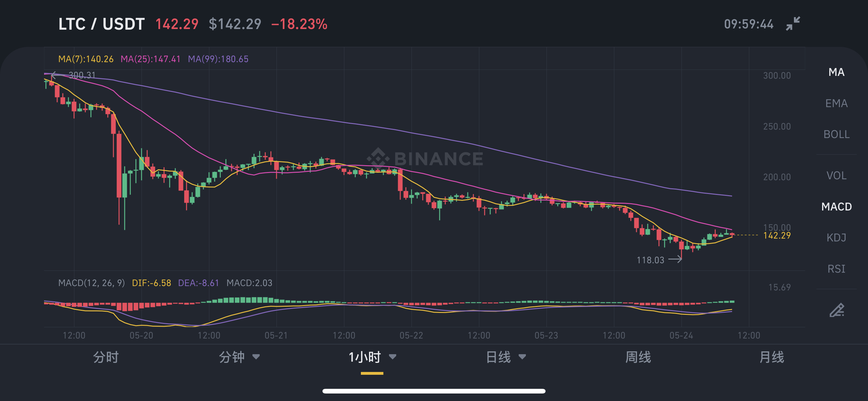
Task: Enable the BOLL indicator overlay
Action: pyautogui.click(x=836, y=134)
